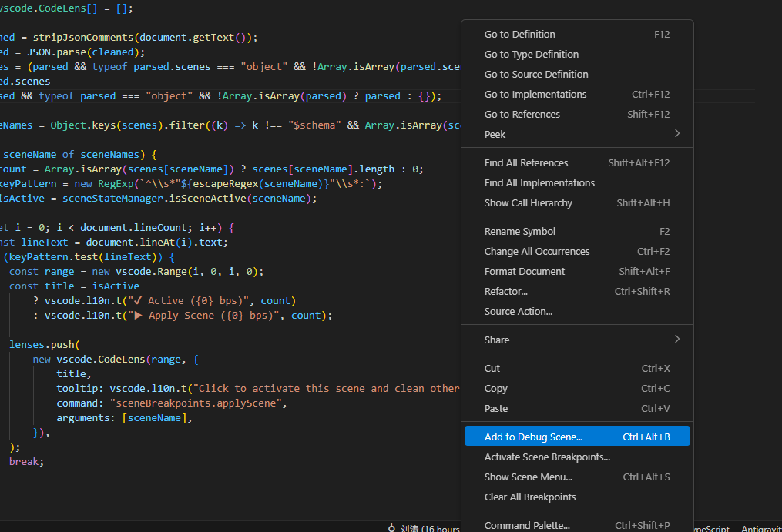This screenshot has width=782, height=532.
Task: Click document.lineAt(i).text expression
Action: [154, 242]
